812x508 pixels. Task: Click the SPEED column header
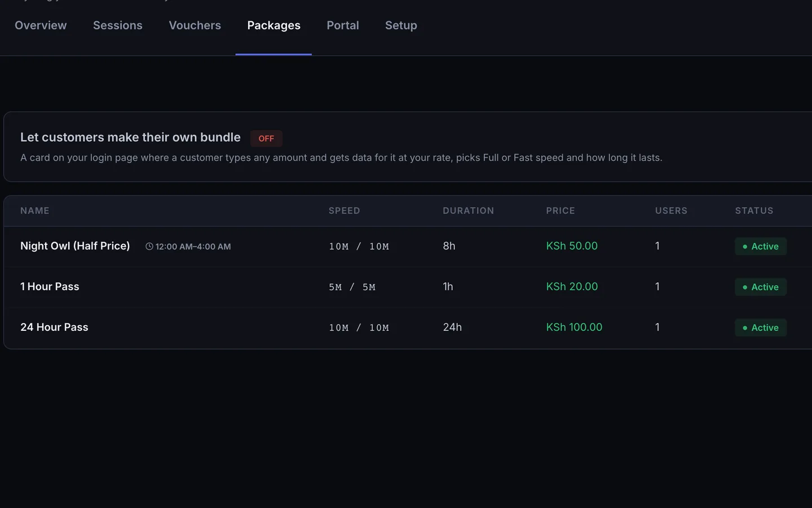[x=345, y=211]
